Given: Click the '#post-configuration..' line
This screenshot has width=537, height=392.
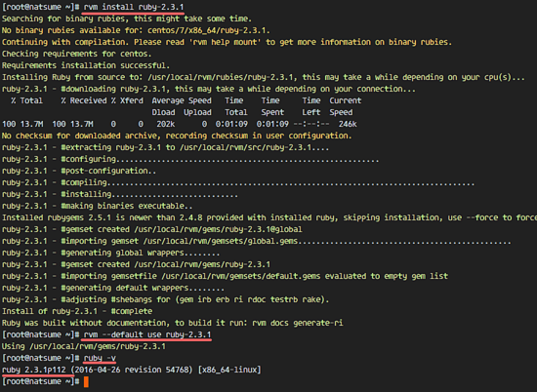Looking at the screenshot, I should tap(79, 171).
